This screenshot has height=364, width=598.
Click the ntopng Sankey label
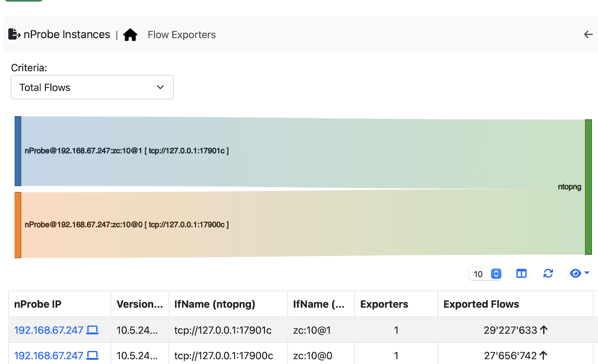pyautogui.click(x=569, y=187)
